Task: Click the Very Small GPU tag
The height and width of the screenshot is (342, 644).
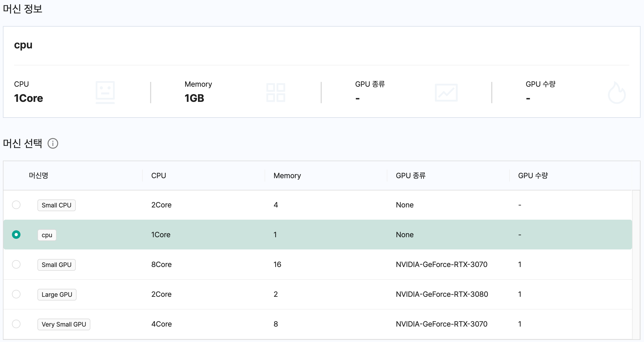Action: pos(64,324)
